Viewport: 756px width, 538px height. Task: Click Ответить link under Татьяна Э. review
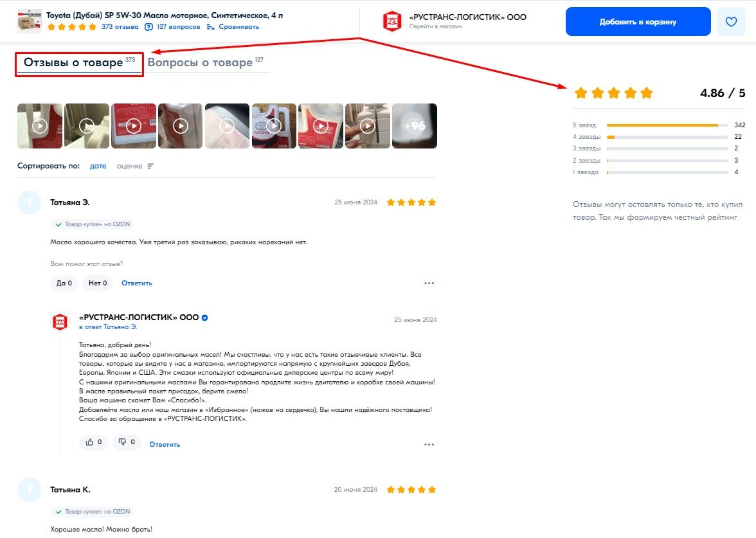137,283
